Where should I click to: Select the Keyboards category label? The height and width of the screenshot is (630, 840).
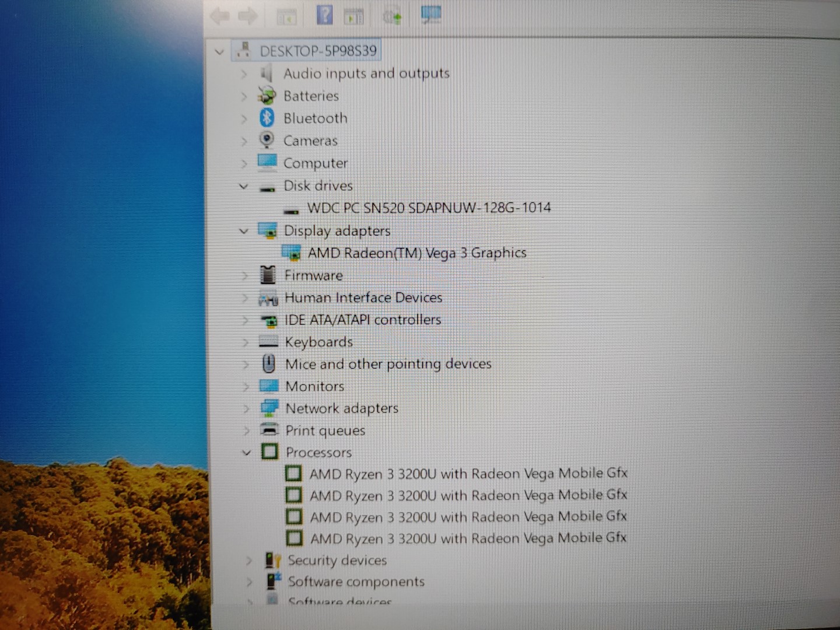click(x=318, y=342)
